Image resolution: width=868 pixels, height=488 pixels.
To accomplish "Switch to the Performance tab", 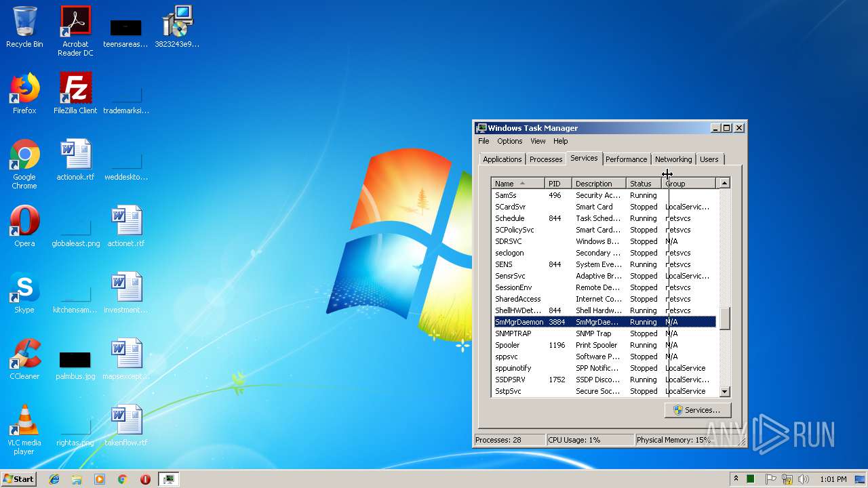I will click(626, 159).
